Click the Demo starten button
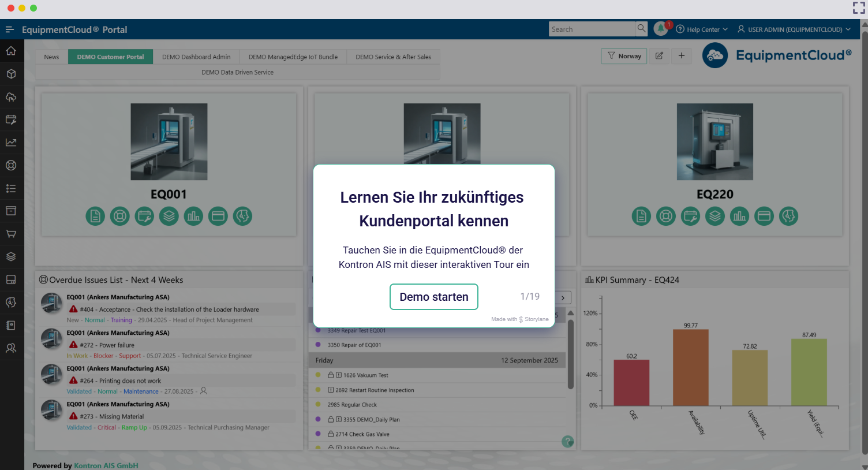The height and width of the screenshot is (470, 868). (434, 297)
